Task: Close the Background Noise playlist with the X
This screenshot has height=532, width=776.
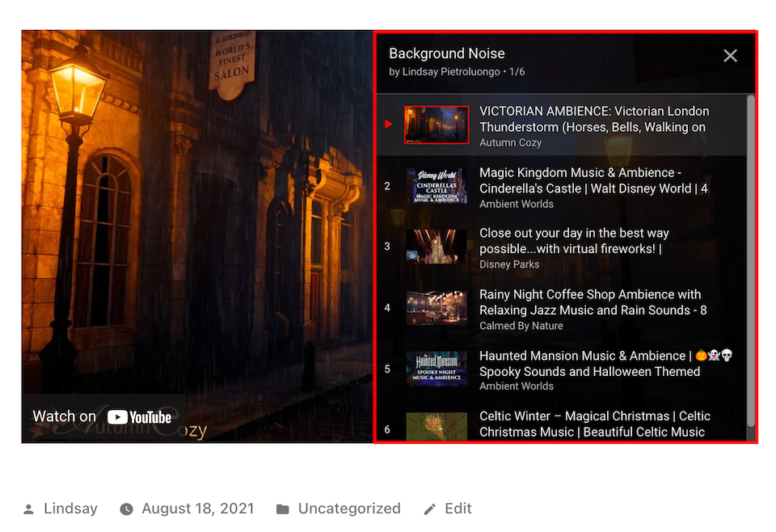Action: click(x=730, y=56)
